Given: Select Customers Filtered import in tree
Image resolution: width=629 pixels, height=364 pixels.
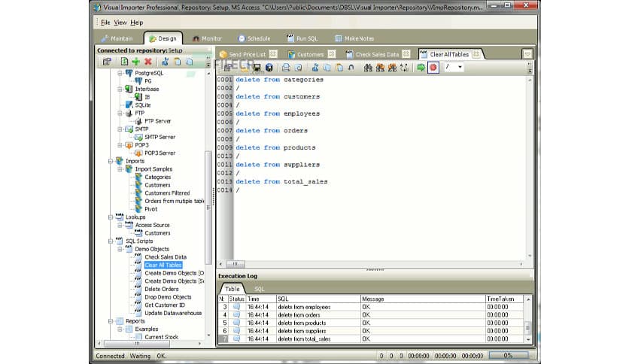Looking at the screenshot, I should click(167, 193).
